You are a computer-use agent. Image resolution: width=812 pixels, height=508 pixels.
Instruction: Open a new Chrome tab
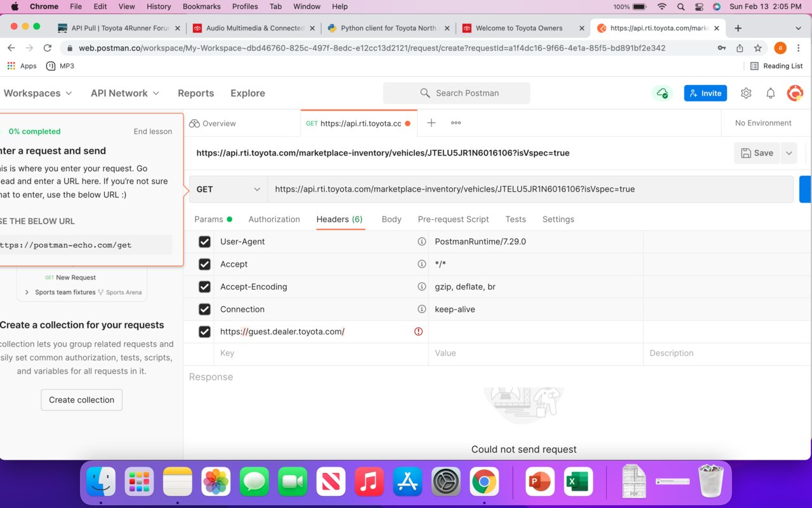(x=738, y=28)
